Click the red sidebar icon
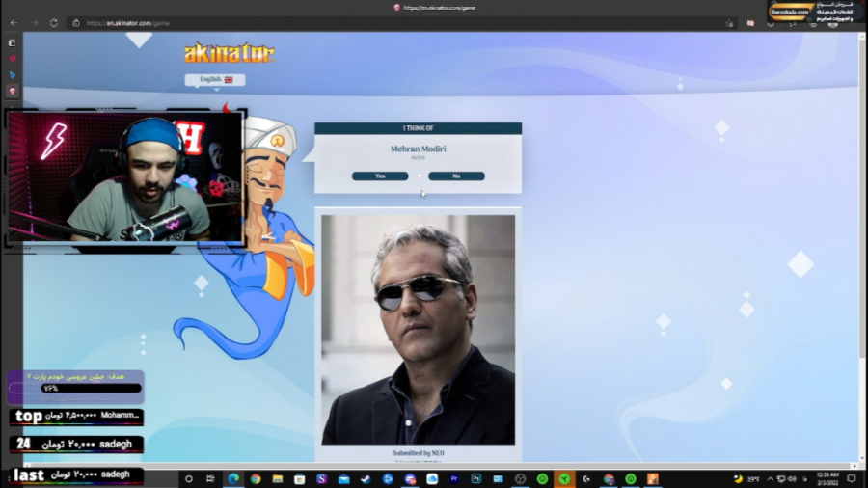Viewport: 868px width, 488px height. 13,58
